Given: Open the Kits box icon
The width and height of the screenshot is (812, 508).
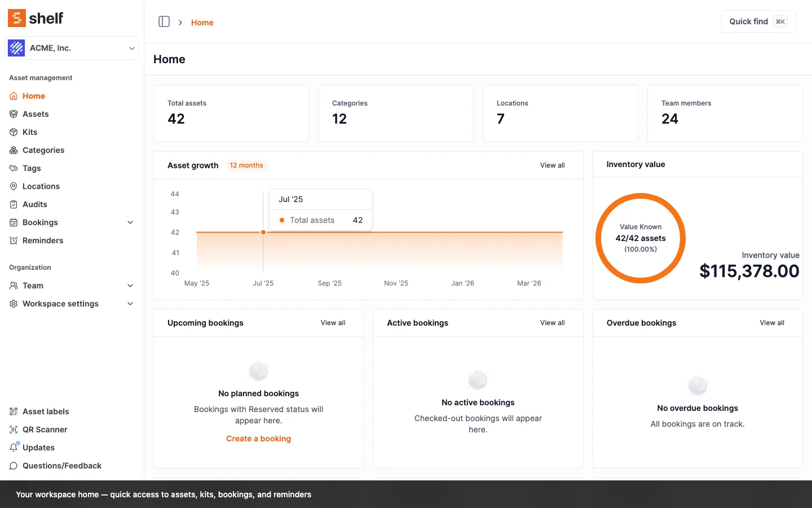Looking at the screenshot, I should 14,132.
